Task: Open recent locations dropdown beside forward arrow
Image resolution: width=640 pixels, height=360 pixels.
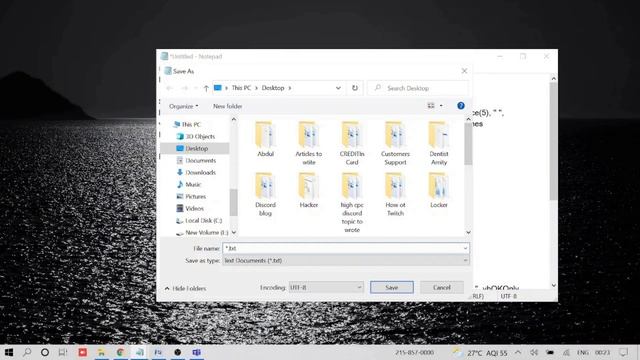Action: coord(196,88)
